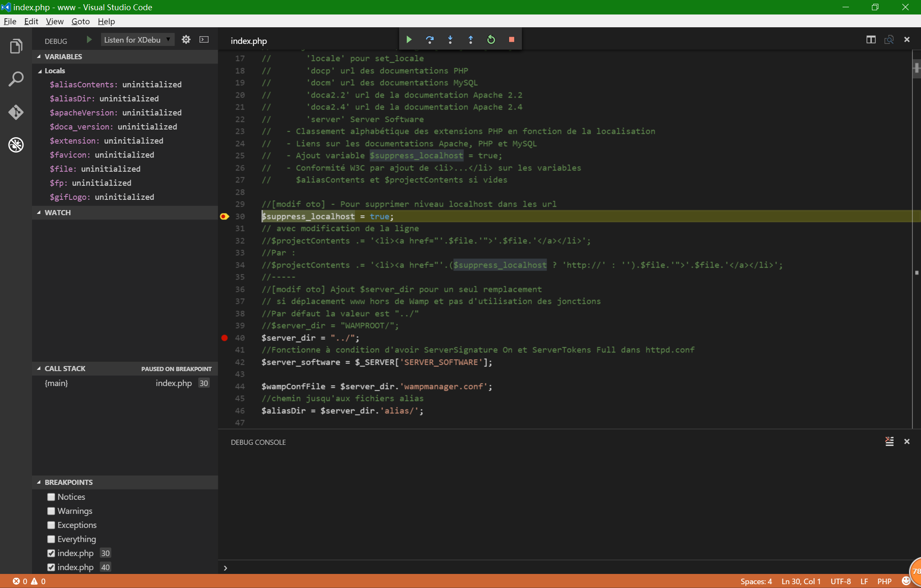The image size is (921, 588).
Task: Collapse the CALL STACK section
Action: (x=39, y=369)
